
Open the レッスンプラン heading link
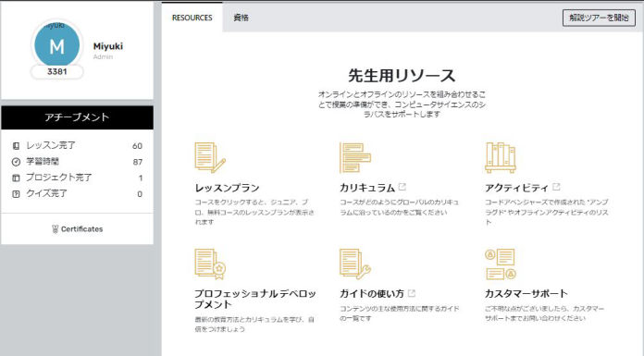click(227, 188)
